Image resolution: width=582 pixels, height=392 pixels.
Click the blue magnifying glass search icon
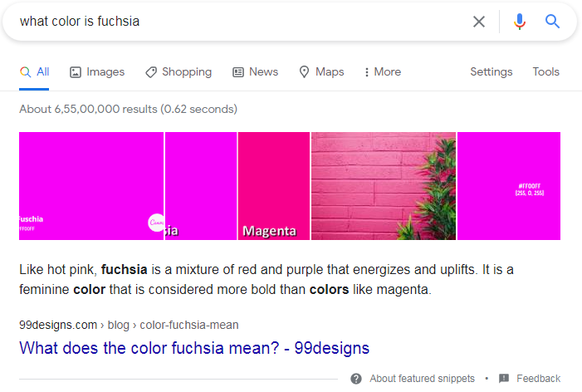click(x=552, y=22)
